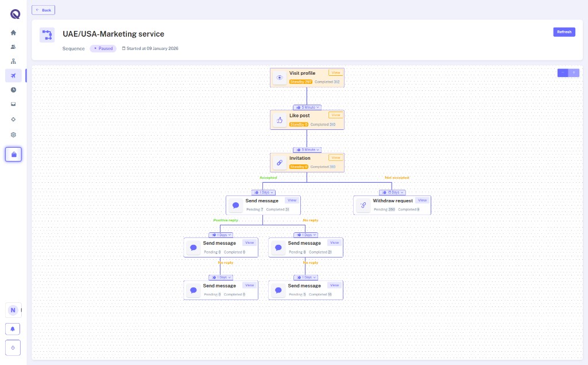Click the chat bubble icon on Send message node
588x365 pixels.
tap(235, 205)
